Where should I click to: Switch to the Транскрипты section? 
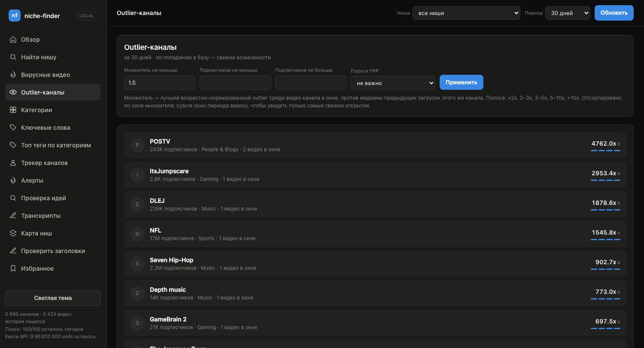[x=53, y=216]
